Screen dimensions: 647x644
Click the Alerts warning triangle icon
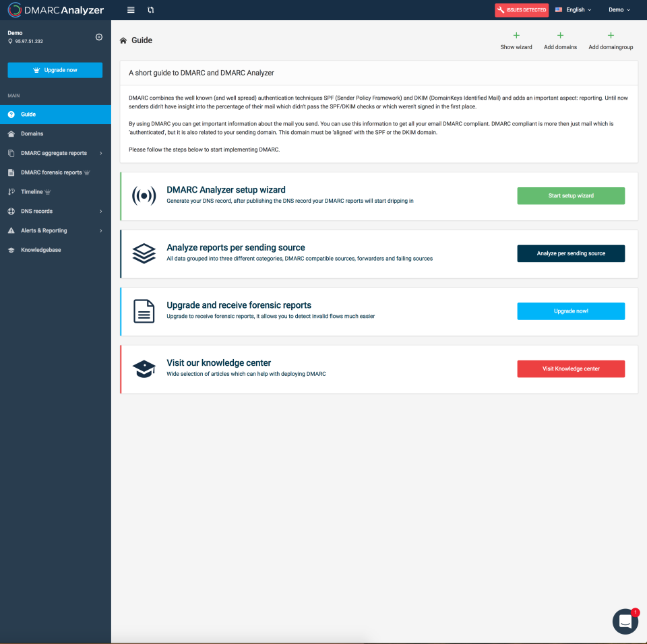[11, 230]
